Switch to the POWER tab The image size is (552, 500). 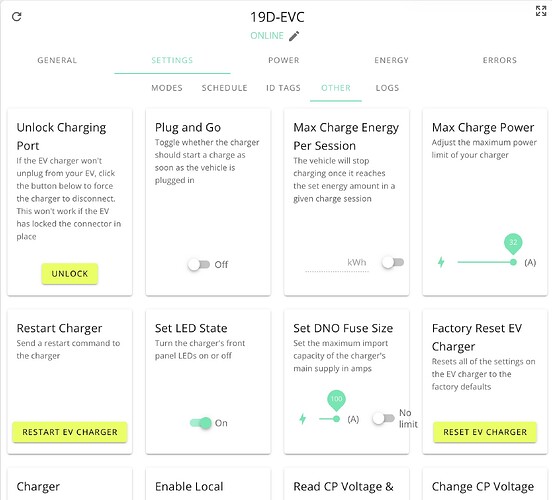(284, 60)
